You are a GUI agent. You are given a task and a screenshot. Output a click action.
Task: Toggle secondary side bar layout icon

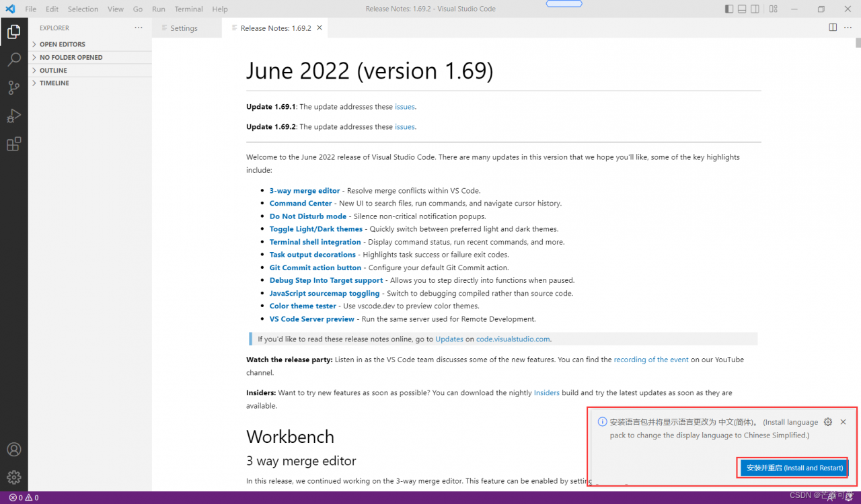tap(755, 9)
